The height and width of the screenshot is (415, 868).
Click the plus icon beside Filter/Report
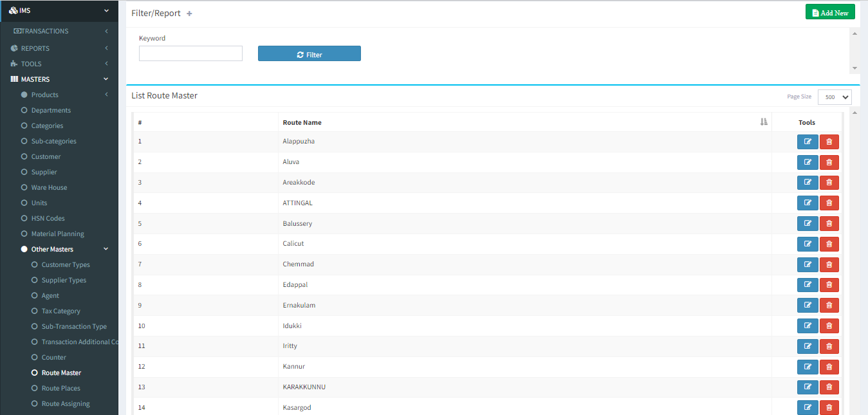tap(189, 14)
